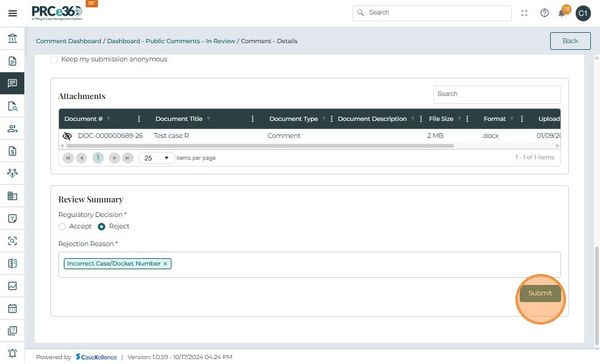Image resolution: width=600 pixels, height=364 pixels.
Task: Select page 1 in pager
Action: pyautogui.click(x=98, y=158)
